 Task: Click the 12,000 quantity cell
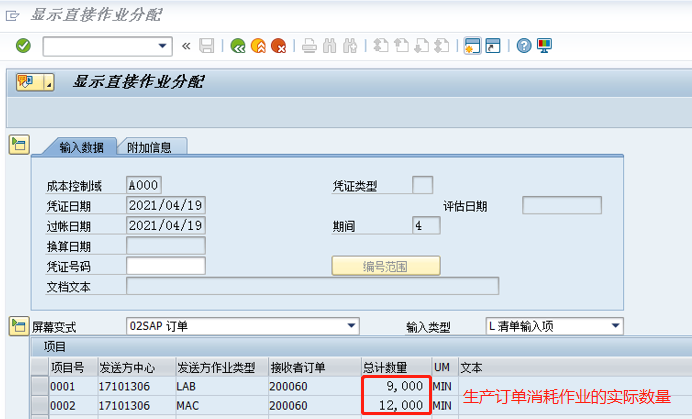[x=396, y=405]
